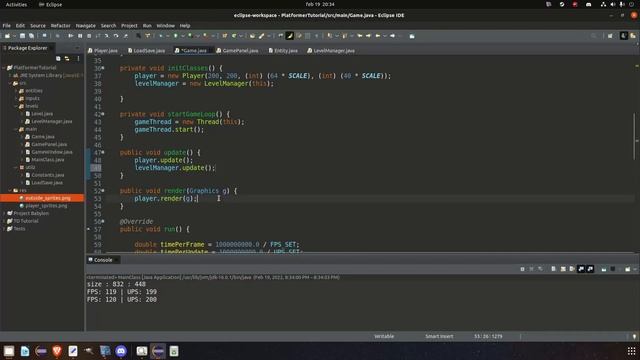Open the Source menu
Viewport: 640px width, 360px height.
(x=38, y=26)
